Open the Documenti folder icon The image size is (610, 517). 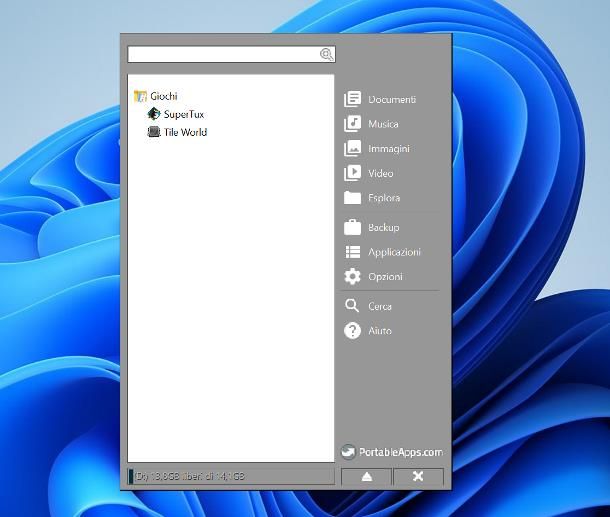coord(352,99)
